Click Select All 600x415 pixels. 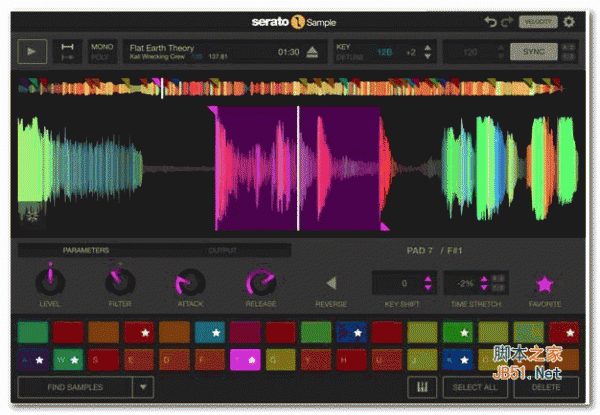pos(475,387)
